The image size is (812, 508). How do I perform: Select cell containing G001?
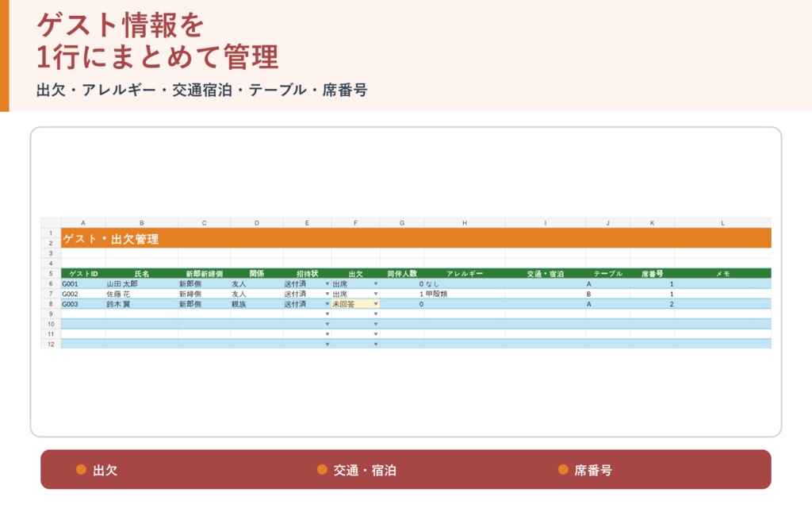click(x=82, y=284)
